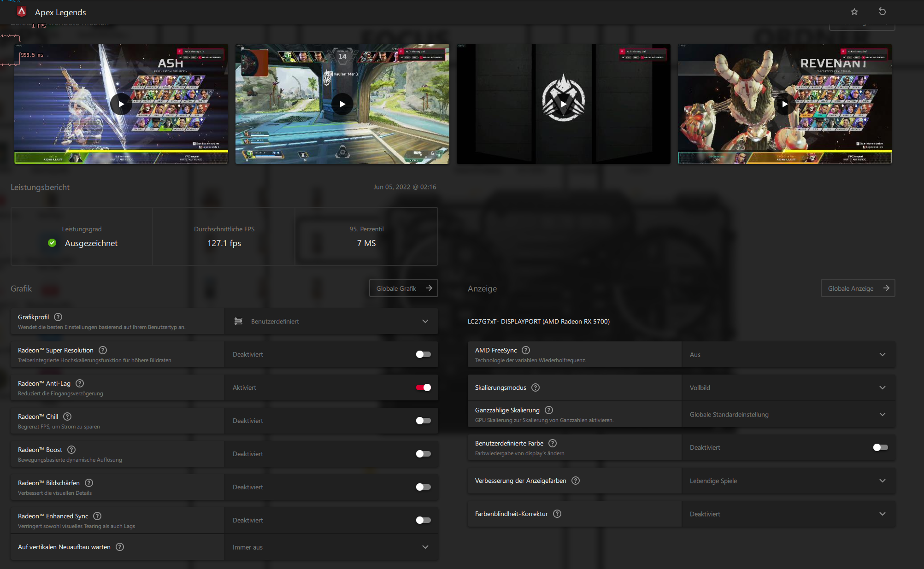The height and width of the screenshot is (569, 924).
Task: Turn on Benutzerdefinierte Farbe toggle
Action: 880,447
